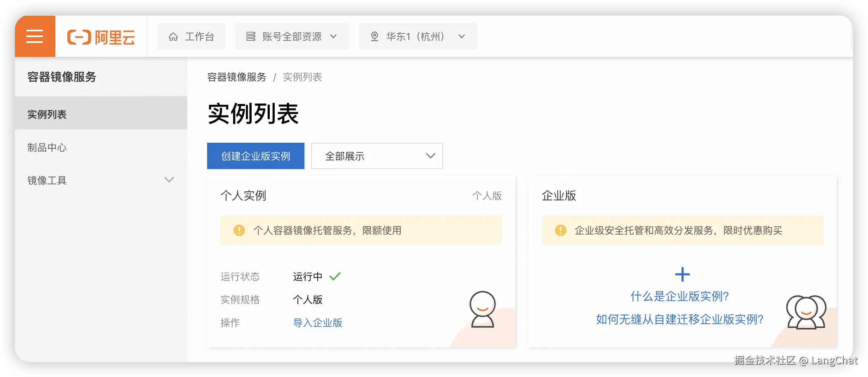Open the 全部展示 filter dropdown
868x377 pixels.
point(377,156)
